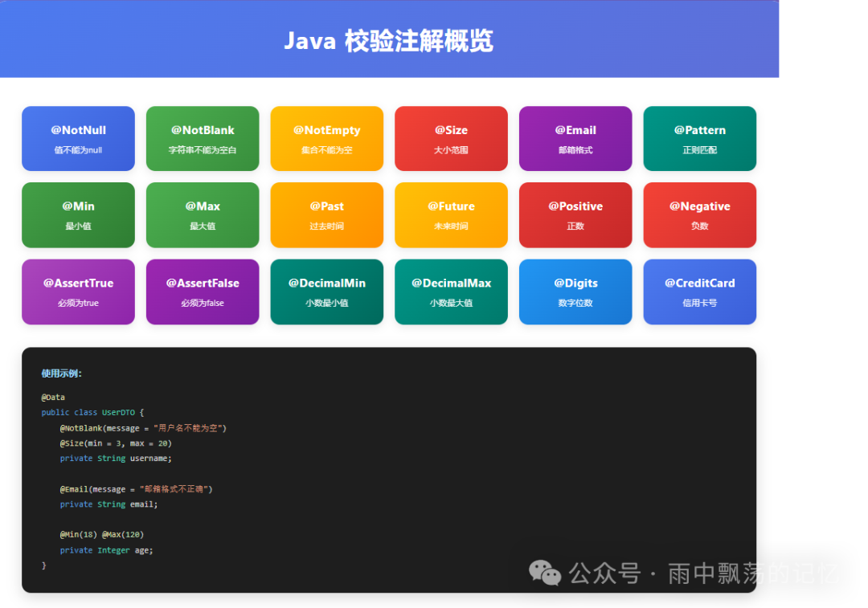Expand the @NotEmpty collection annotation card
The width and height of the screenshot is (868, 608).
pos(326,137)
